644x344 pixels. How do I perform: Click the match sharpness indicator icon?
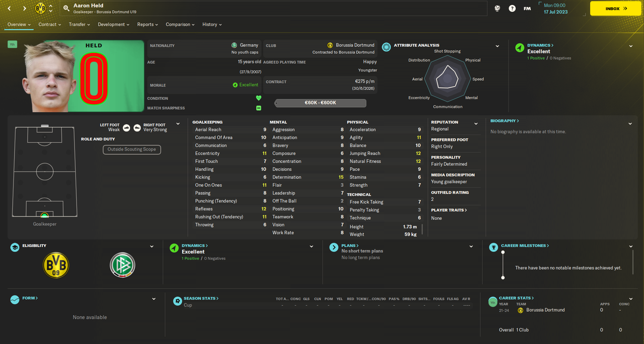point(259,108)
